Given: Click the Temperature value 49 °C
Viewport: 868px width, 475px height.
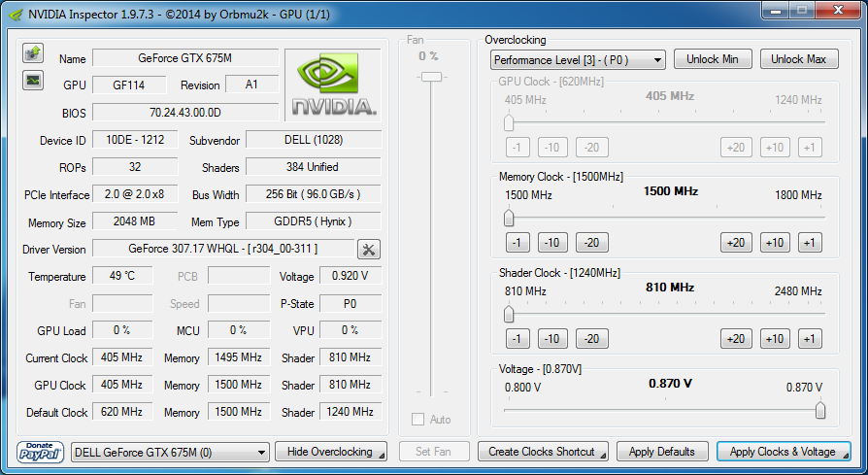Looking at the screenshot, I should coord(122,276).
